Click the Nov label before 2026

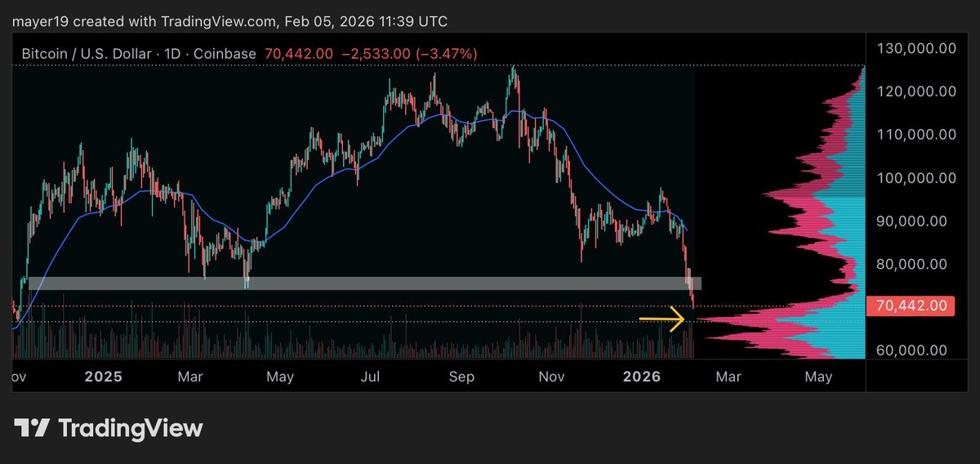coord(553,377)
